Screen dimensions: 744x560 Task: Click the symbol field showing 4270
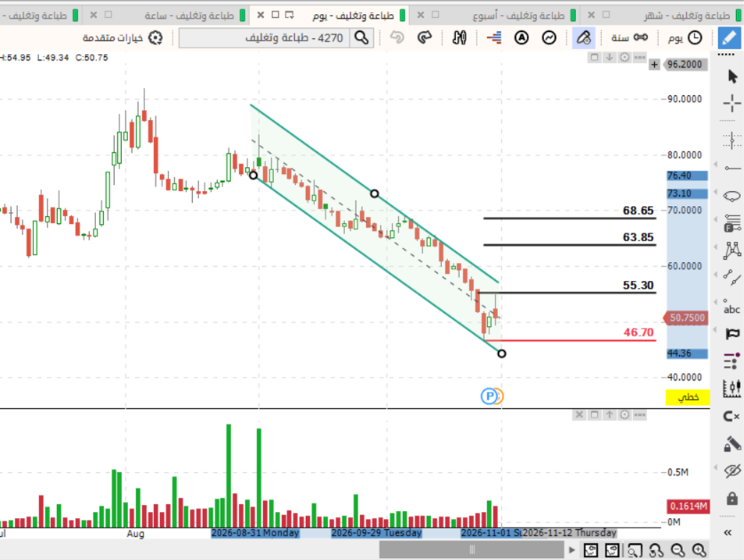pos(265,37)
